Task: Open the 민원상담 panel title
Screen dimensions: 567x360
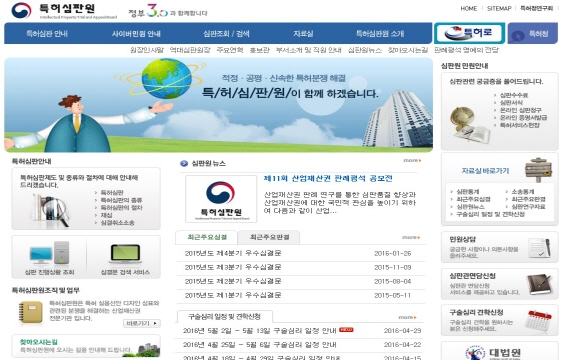Action: [462, 239]
